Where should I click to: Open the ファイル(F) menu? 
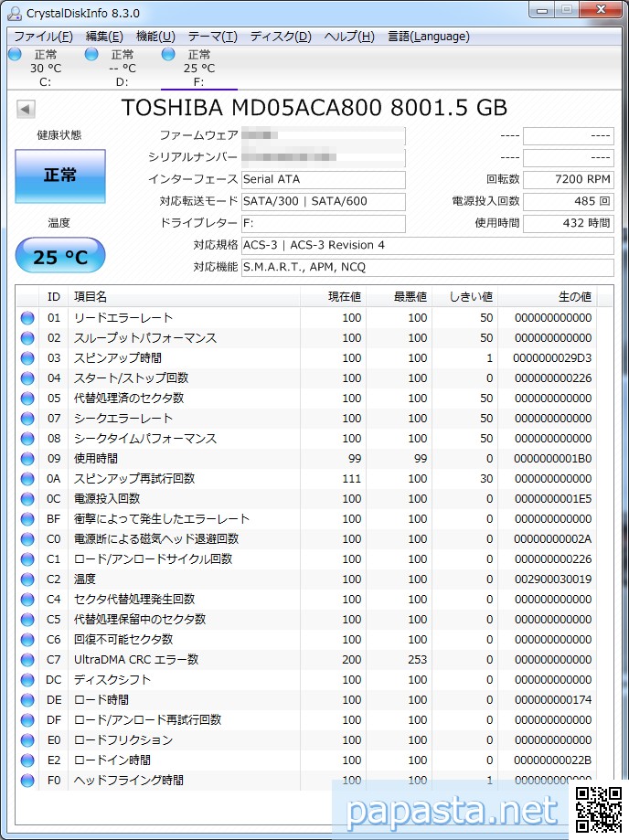click(43, 37)
